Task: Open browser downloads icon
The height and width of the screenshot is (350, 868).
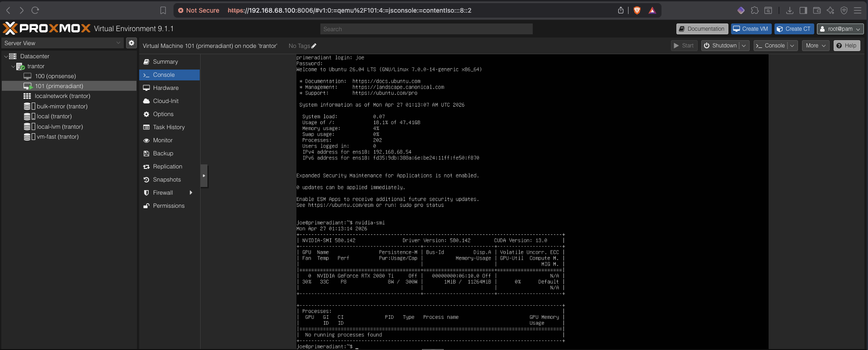Action: (x=790, y=10)
